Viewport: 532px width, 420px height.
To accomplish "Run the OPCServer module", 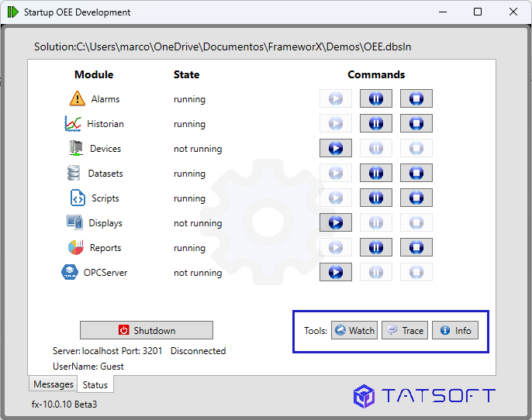I will point(335,272).
